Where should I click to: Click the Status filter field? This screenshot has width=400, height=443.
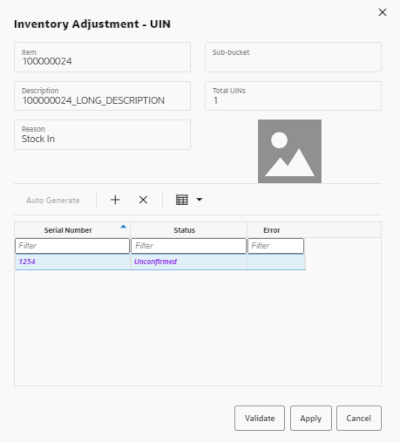coord(189,246)
